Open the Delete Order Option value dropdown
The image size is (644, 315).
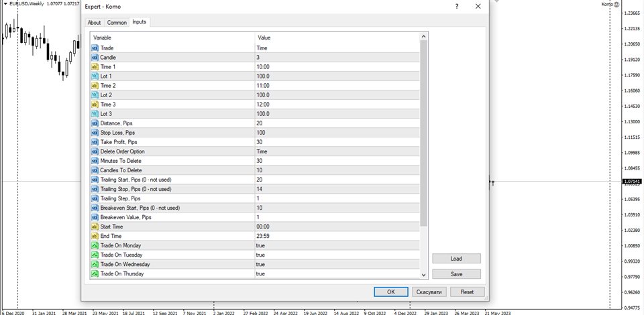[x=335, y=151]
